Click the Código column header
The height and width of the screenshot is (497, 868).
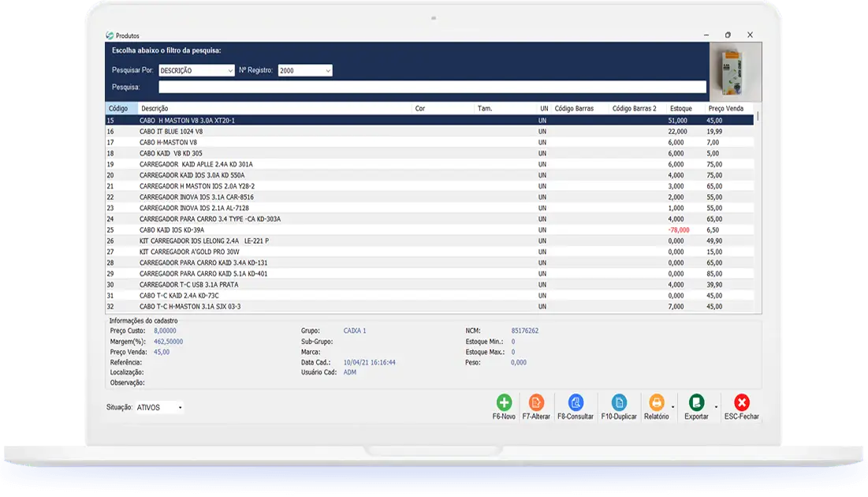click(x=119, y=108)
